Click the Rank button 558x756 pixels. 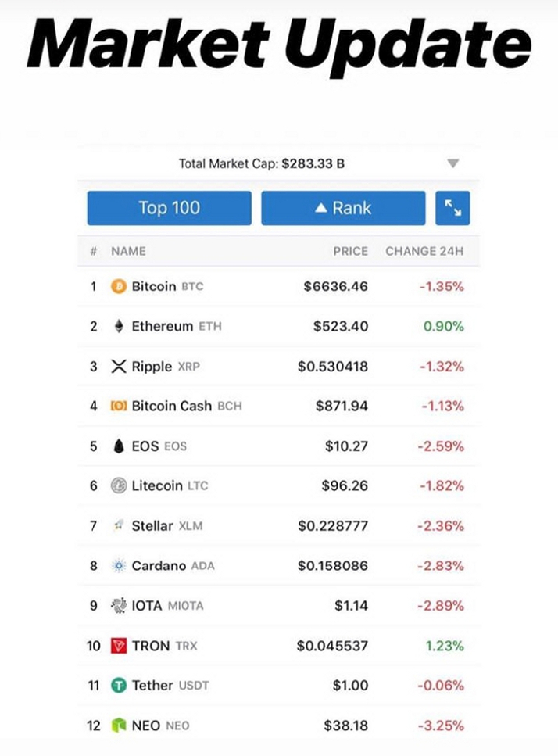pyautogui.click(x=343, y=208)
